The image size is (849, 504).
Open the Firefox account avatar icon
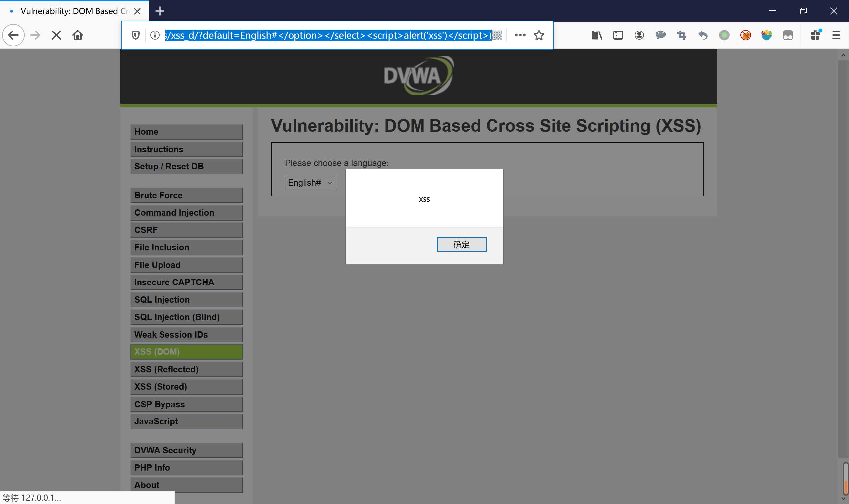click(x=639, y=35)
